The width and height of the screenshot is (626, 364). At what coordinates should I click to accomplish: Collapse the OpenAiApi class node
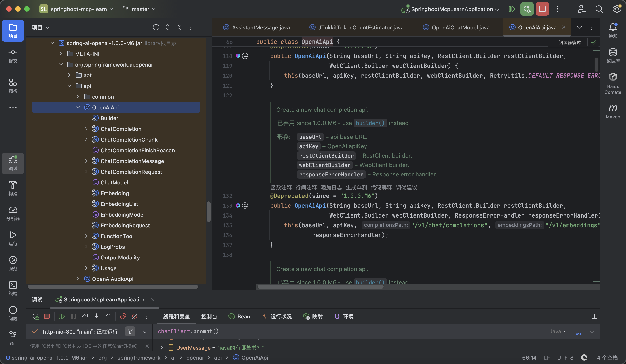click(x=78, y=107)
